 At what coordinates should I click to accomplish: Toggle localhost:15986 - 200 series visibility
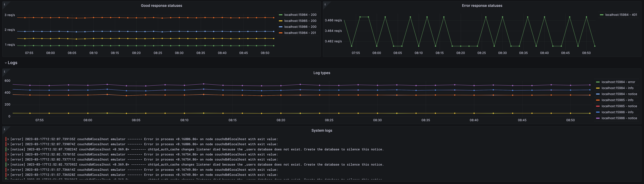300,27
